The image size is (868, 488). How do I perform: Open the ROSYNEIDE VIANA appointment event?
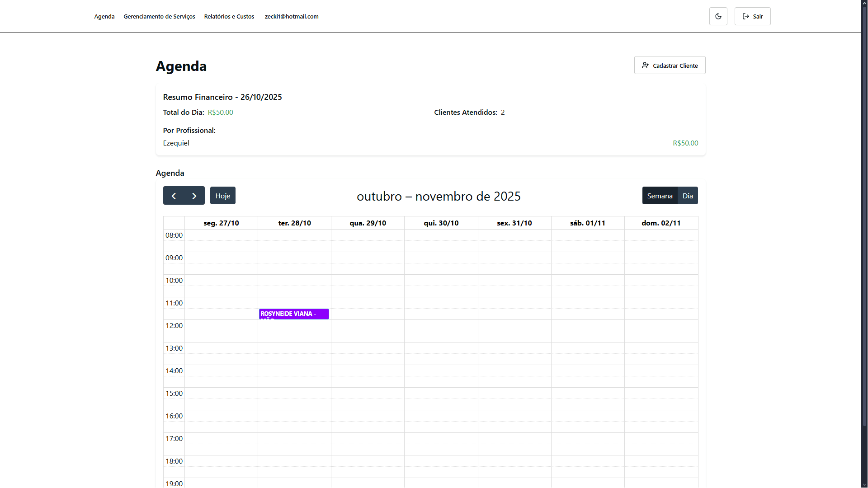pos(294,314)
